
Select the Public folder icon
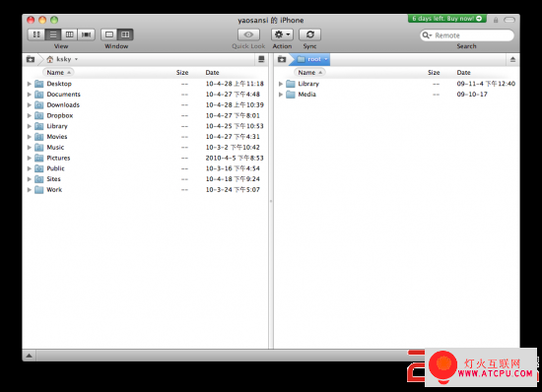click(39, 168)
